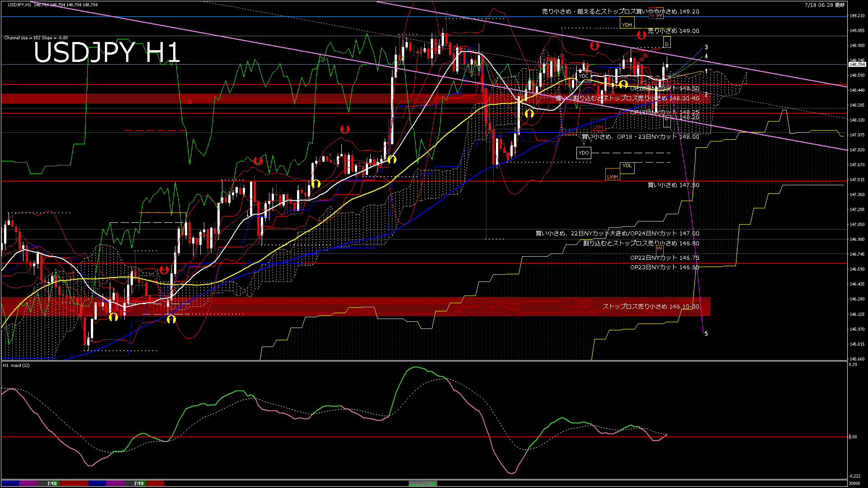Viewport: 868px width, 488px height.
Task: Click wave label 4 on the projection
Action: [706, 56]
